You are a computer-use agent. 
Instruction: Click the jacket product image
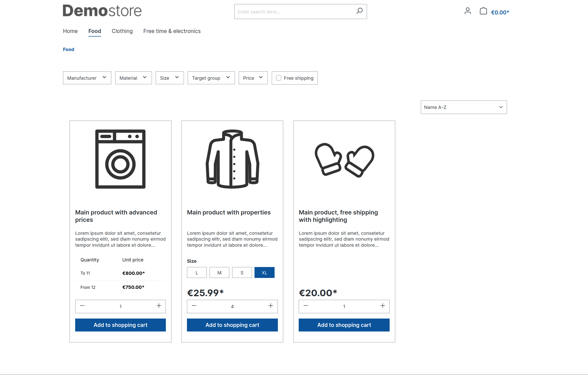pyautogui.click(x=232, y=159)
